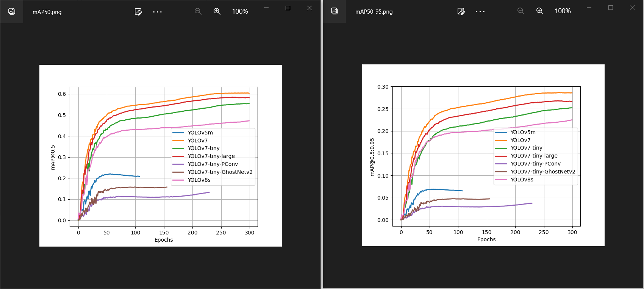Click the mAP@0.5:0.95 y-axis label

[x=372, y=157]
